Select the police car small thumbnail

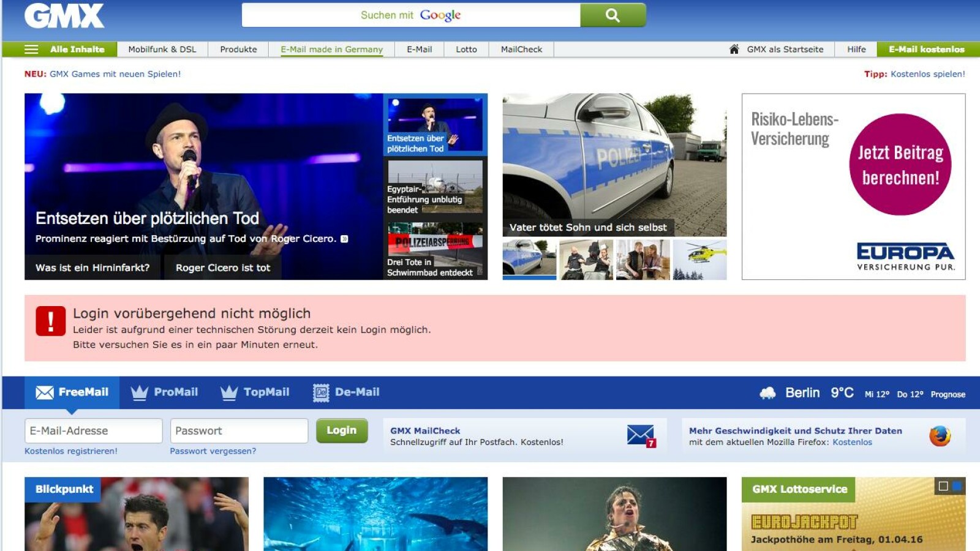pos(530,260)
